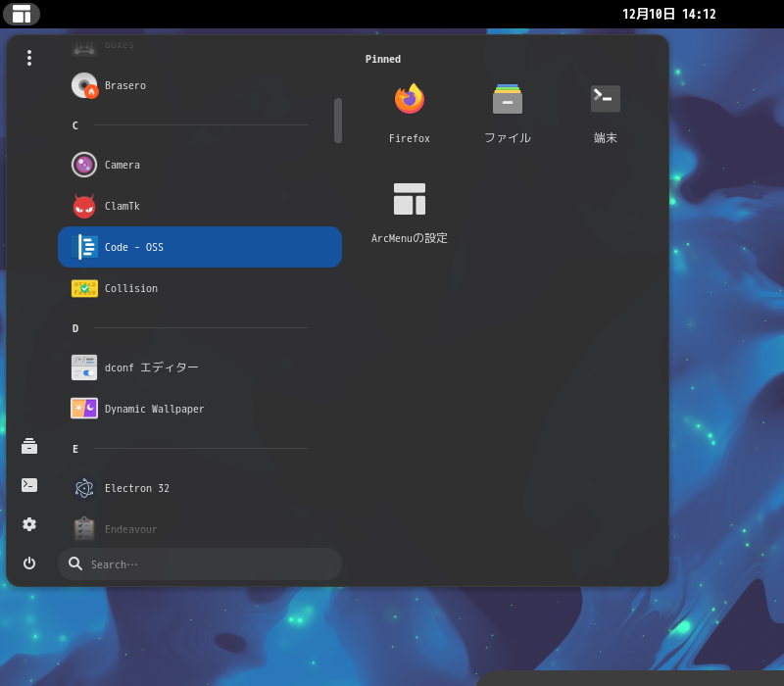
Task: Focus the Search… input field
Action: [x=200, y=564]
